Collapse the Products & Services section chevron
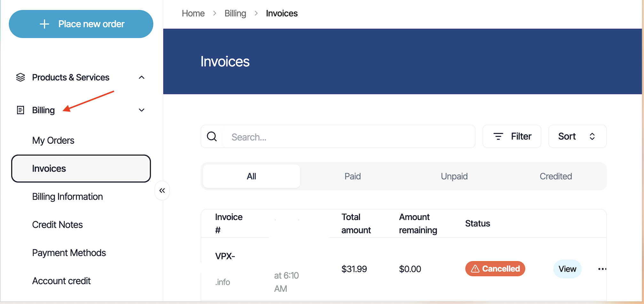Viewport: 644px width, 304px height. (x=142, y=77)
